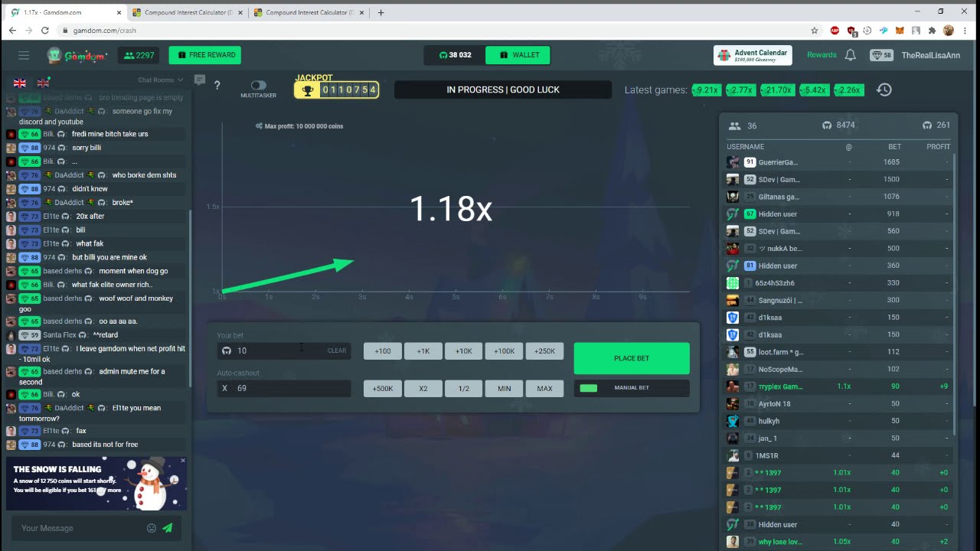The image size is (980, 551).
Task: Expand the Chat Rooms dropdown
Action: 160,80
